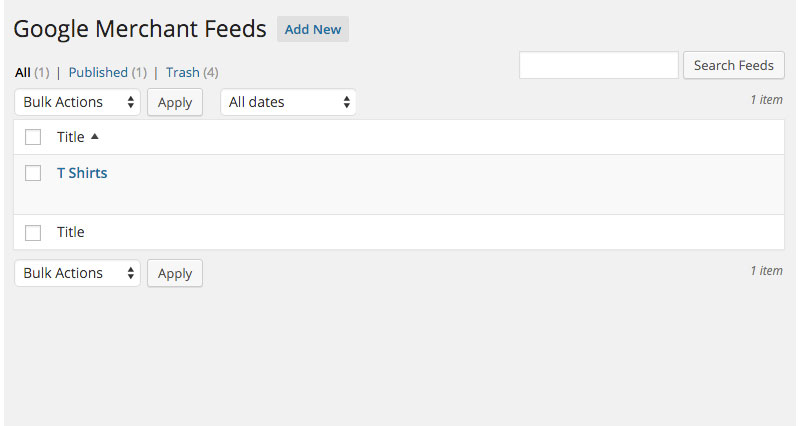Check the select-all box in the header row

coord(33,137)
